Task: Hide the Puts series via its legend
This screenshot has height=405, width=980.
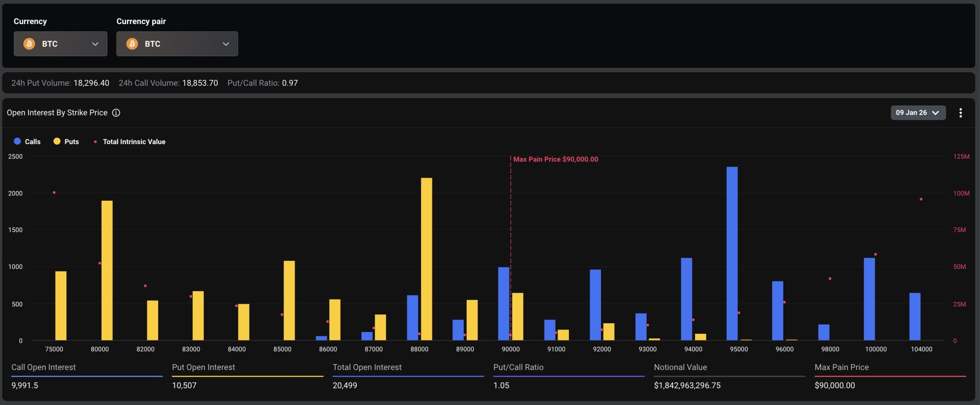Action: [x=66, y=142]
